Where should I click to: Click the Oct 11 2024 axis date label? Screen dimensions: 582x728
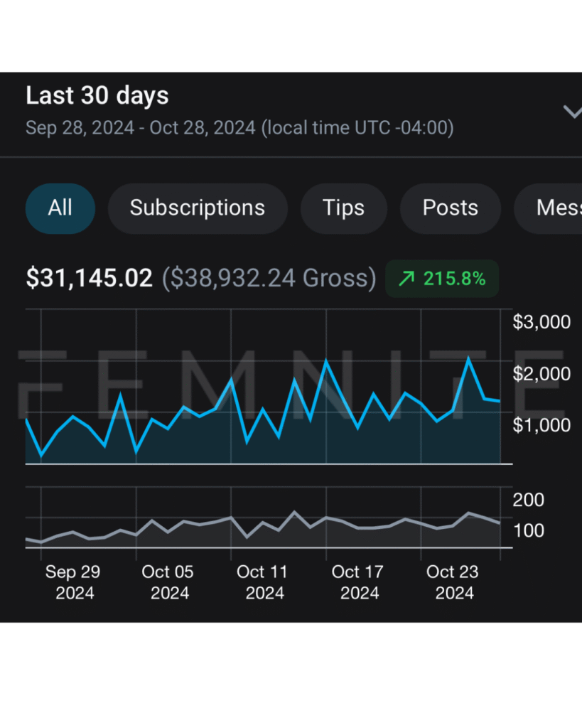264,582
